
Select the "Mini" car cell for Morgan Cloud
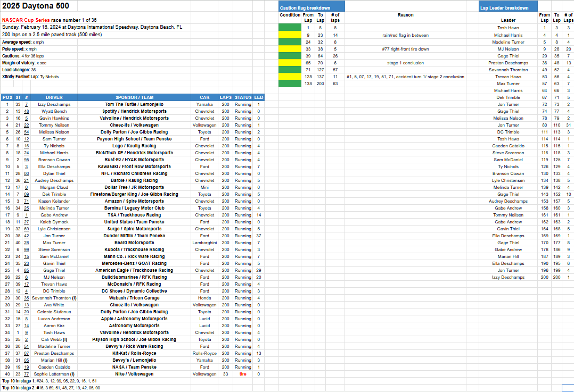click(x=204, y=188)
